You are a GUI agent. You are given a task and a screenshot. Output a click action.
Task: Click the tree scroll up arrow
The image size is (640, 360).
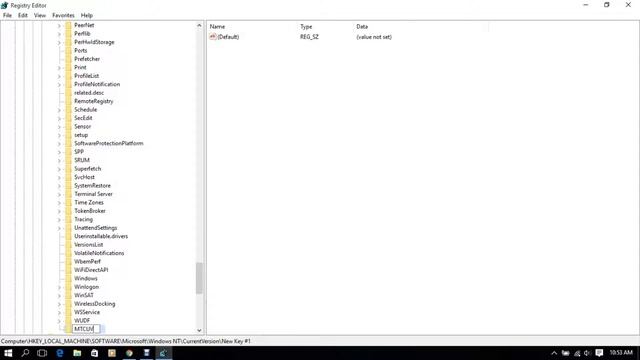tap(199, 25)
